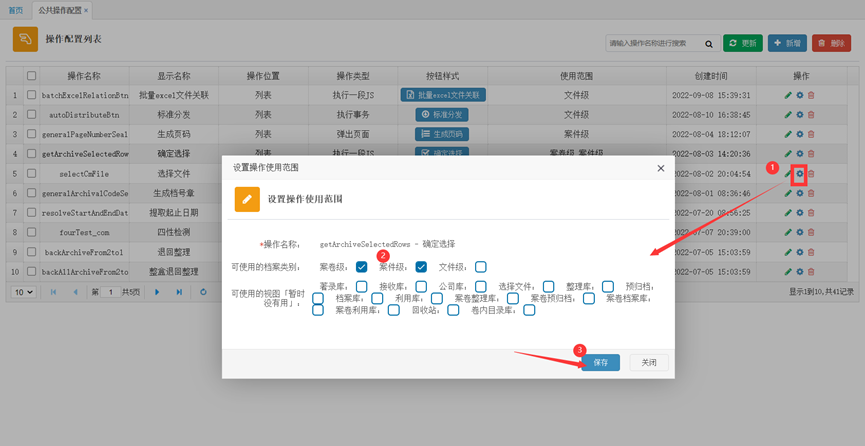This screenshot has height=446, width=865.
Task: Click pencil edit icon for autoDistributeBtn row
Action: point(788,115)
